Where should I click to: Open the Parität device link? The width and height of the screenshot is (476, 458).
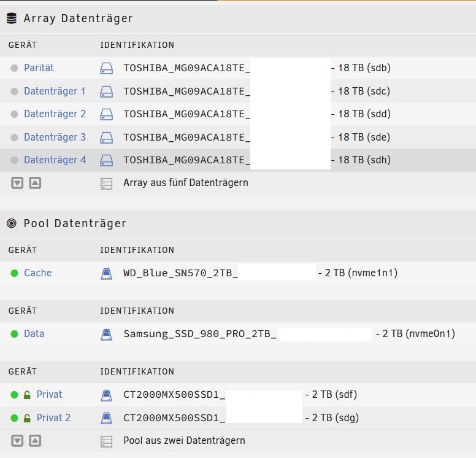pos(39,68)
